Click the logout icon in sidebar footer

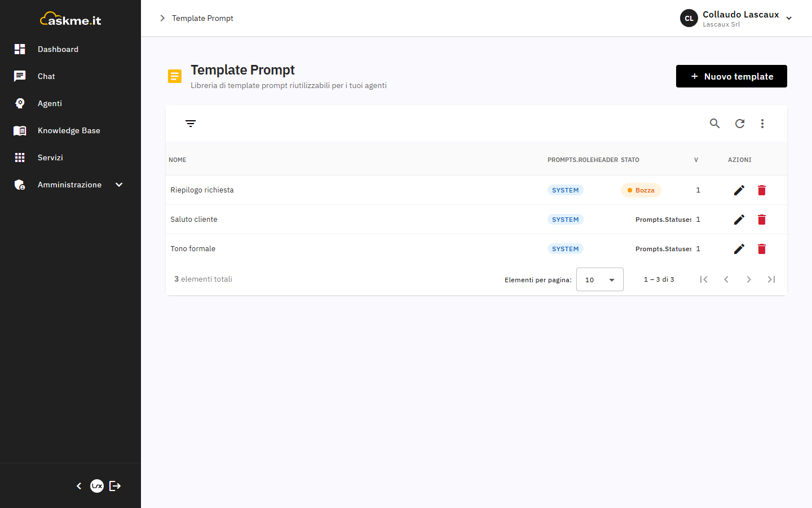[x=115, y=486]
